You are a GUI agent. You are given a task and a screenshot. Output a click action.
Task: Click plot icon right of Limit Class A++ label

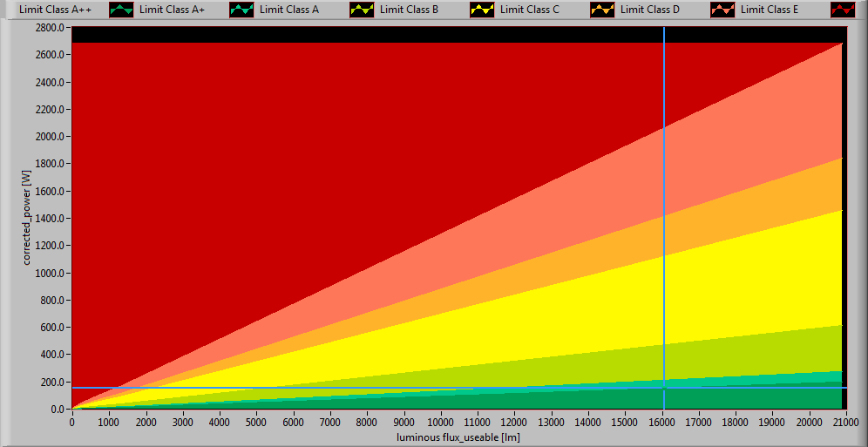(121, 10)
